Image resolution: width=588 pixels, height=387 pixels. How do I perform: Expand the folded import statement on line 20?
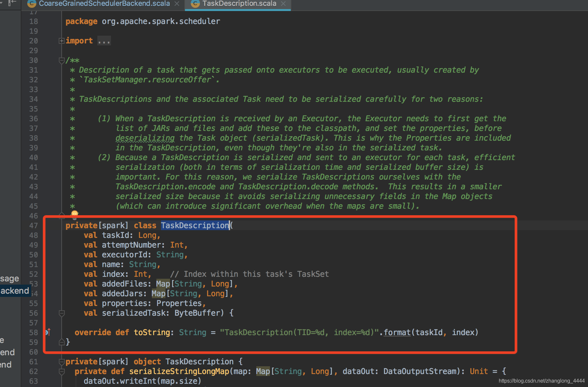coord(61,41)
